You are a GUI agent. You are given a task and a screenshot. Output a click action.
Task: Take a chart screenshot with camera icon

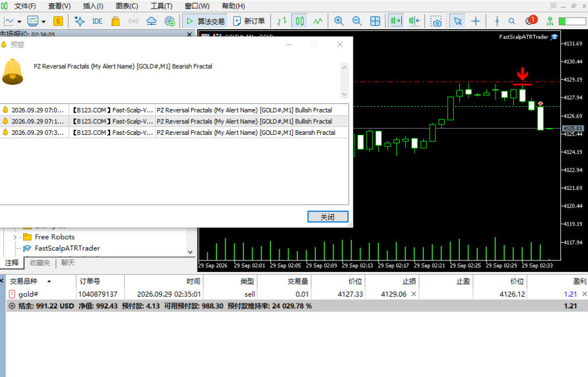[x=436, y=21]
